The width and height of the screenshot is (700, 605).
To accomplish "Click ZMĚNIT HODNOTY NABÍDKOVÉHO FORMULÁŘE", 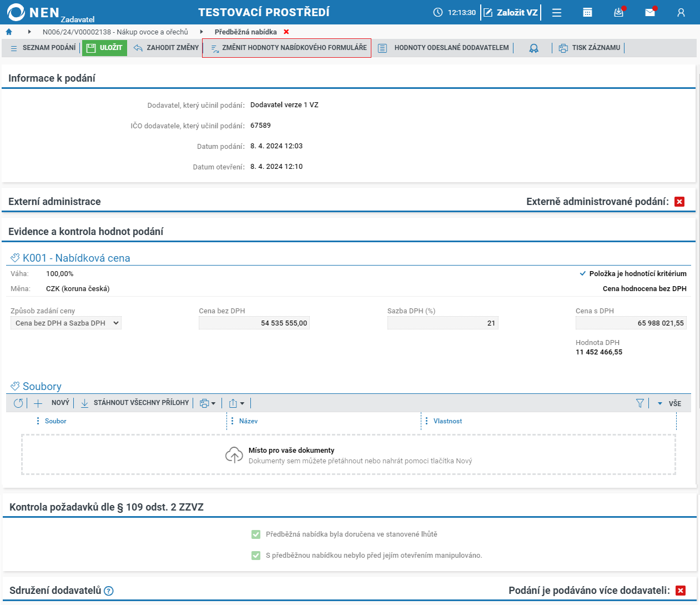I will [x=287, y=48].
